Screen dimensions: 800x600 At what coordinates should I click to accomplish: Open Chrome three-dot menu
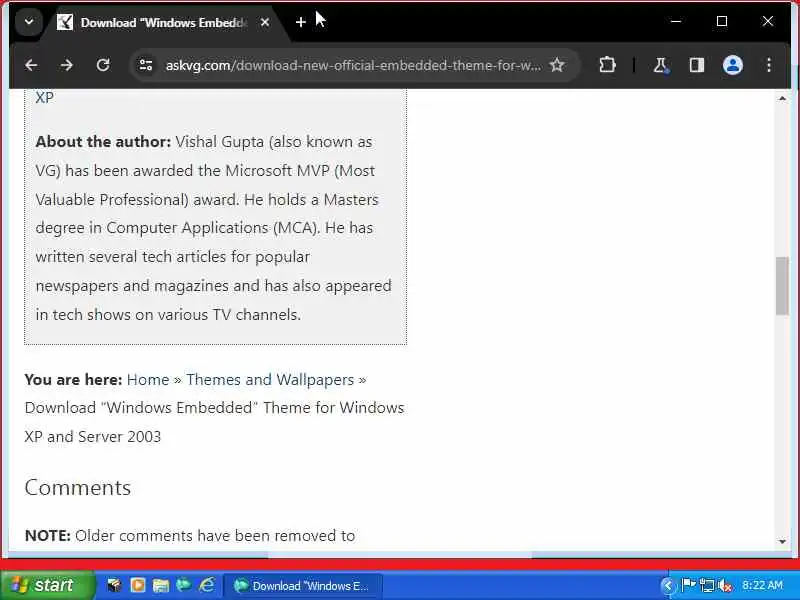(769, 65)
